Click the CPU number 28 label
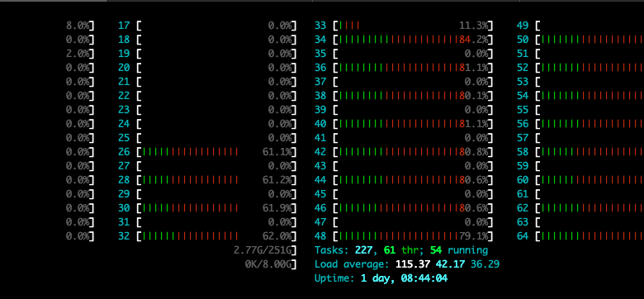The image size is (644, 299). pos(124,180)
